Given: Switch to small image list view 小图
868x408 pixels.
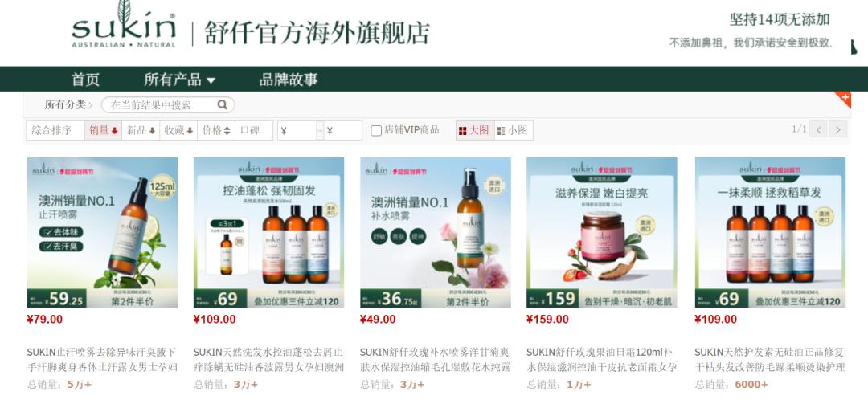Looking at the screenshot, I should [x=513, y=130].
